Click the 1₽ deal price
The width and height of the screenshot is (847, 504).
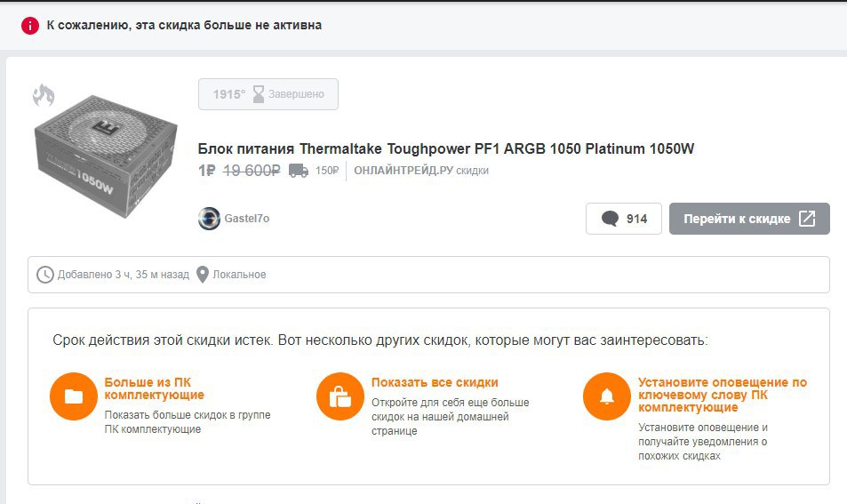(x=207, y=171)
